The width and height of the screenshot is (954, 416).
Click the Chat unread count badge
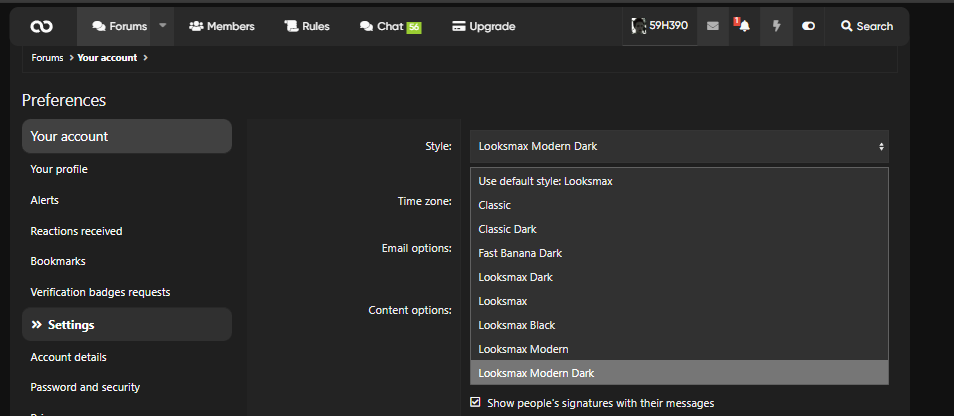tap(414, 27)
